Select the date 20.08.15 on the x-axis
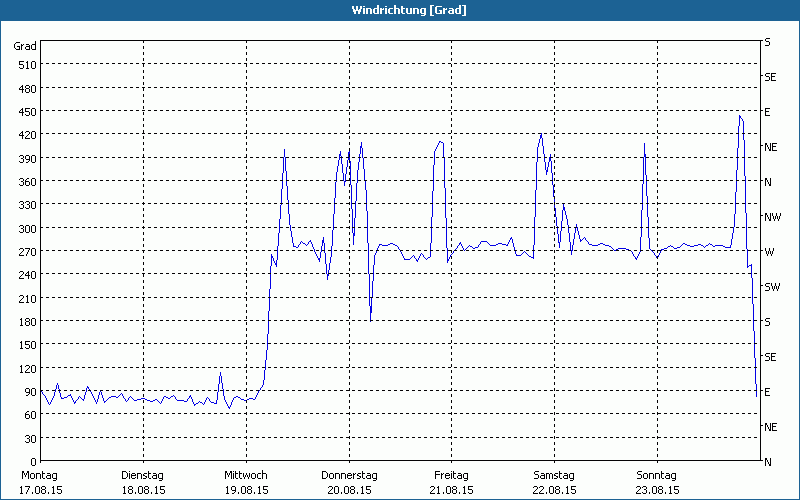Screen dimensions: 800x500 tap(349, 491)
